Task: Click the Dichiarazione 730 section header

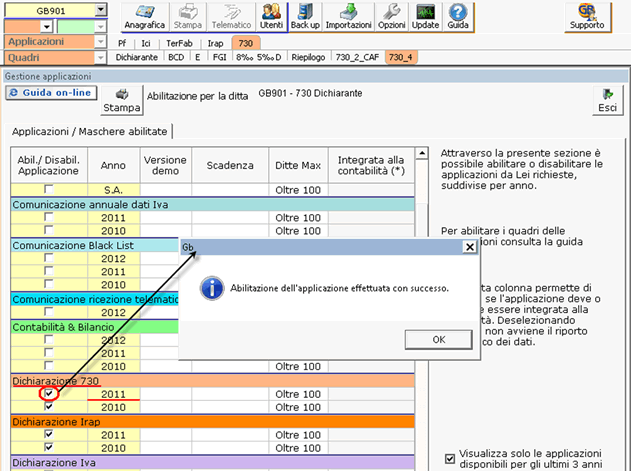Action: click(x=212, y=381)
